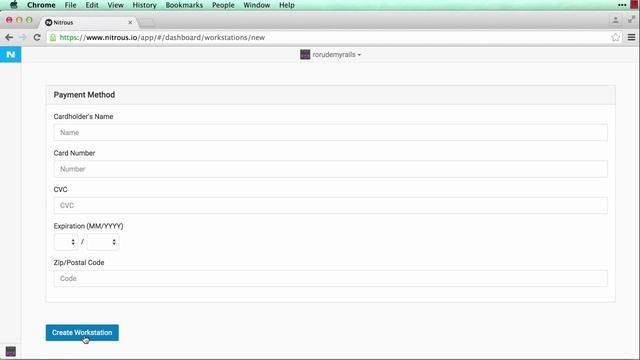The height and width of the screenshot is (360, 640).
Task: Focus the Cardholder's Name field
Action: pyautogui.click(x=330, y=133)
